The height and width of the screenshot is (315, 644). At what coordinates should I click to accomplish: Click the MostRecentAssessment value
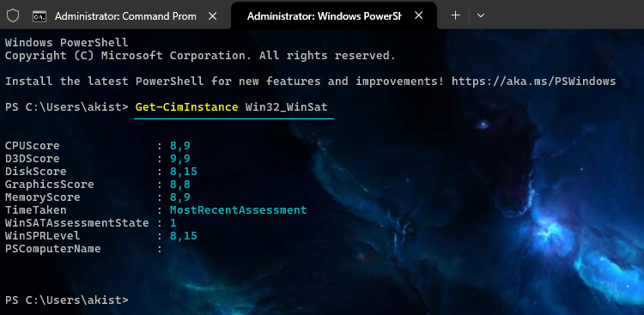click(x=238, y=210)
